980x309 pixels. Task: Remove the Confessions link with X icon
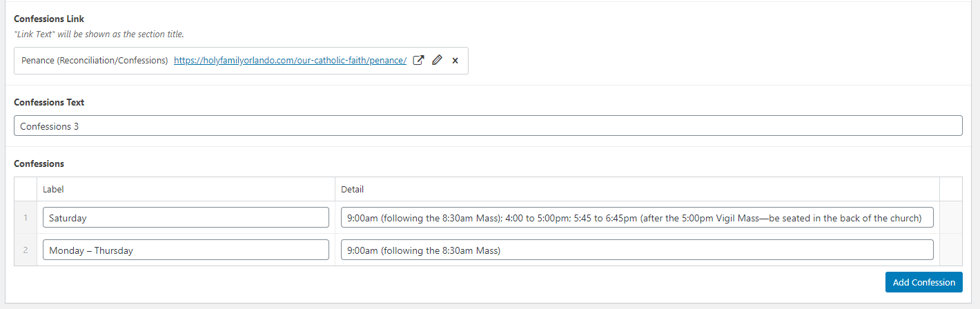click(455, 61)
